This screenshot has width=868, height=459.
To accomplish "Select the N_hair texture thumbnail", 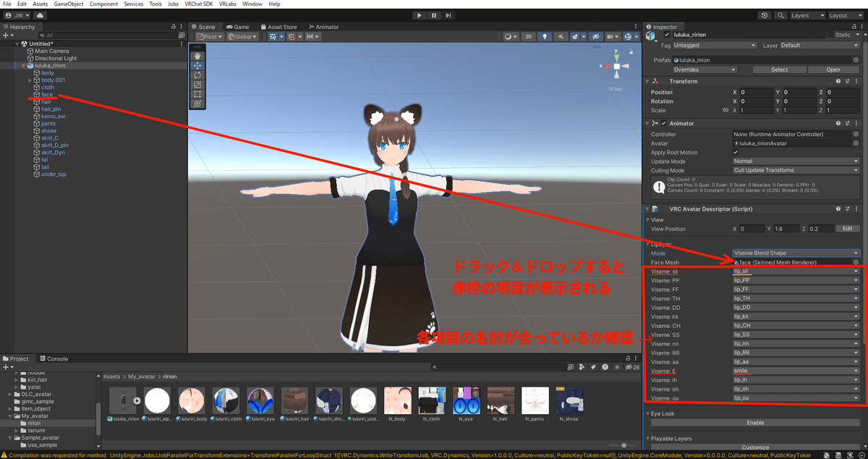I will pyautogui.click(x=501, y=400).
